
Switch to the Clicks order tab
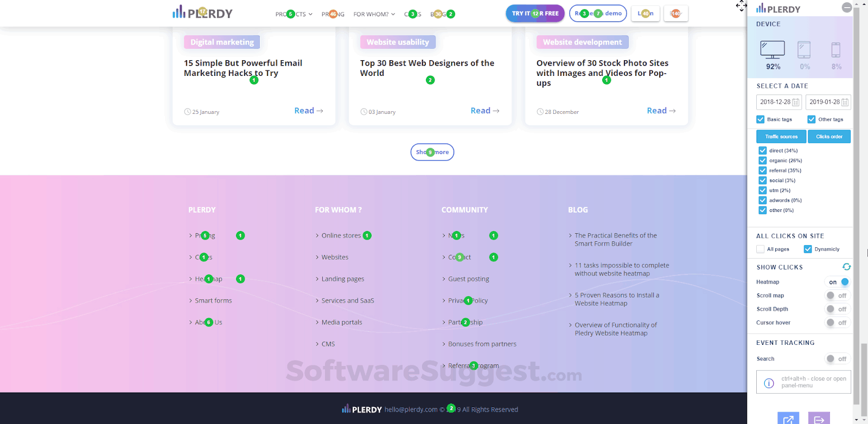point(829,136)
